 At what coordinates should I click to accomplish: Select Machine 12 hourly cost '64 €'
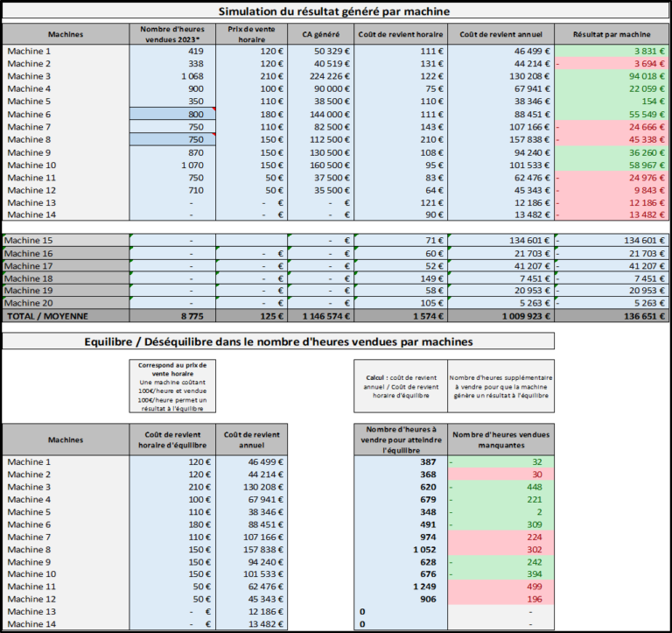click(x=401, y=190)
